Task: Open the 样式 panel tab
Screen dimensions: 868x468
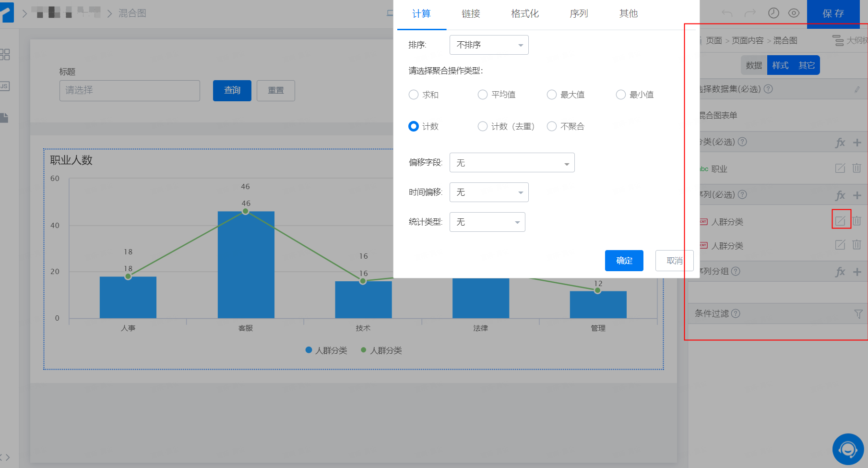Action: [780, 65]
